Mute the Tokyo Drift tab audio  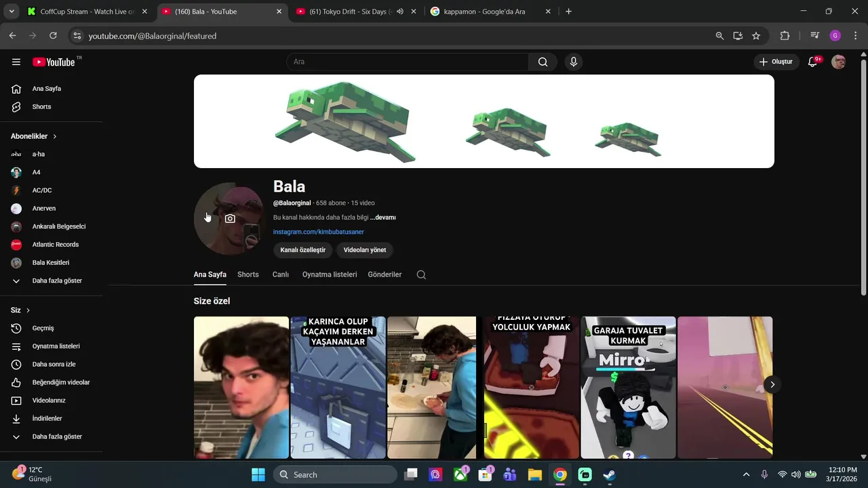click(400, 12)
